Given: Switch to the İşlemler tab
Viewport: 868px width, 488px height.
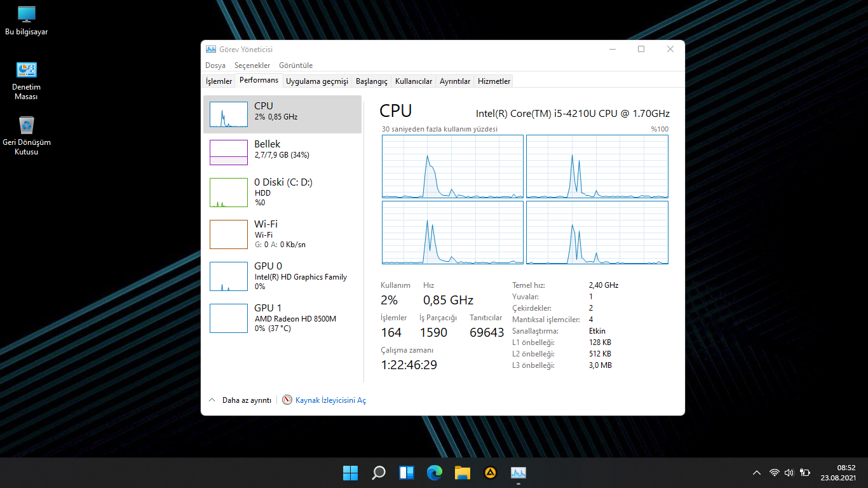Looking at the screenshot, I should (x=219, y=81).
